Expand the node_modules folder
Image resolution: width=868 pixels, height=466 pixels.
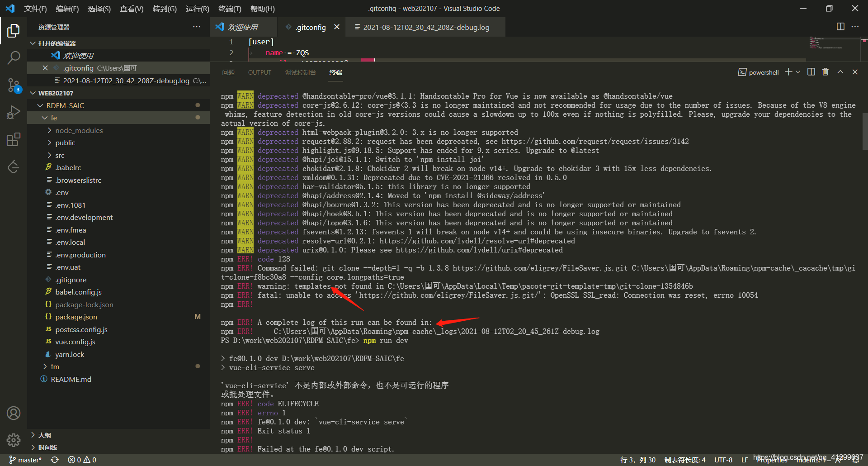click(118, 130)
